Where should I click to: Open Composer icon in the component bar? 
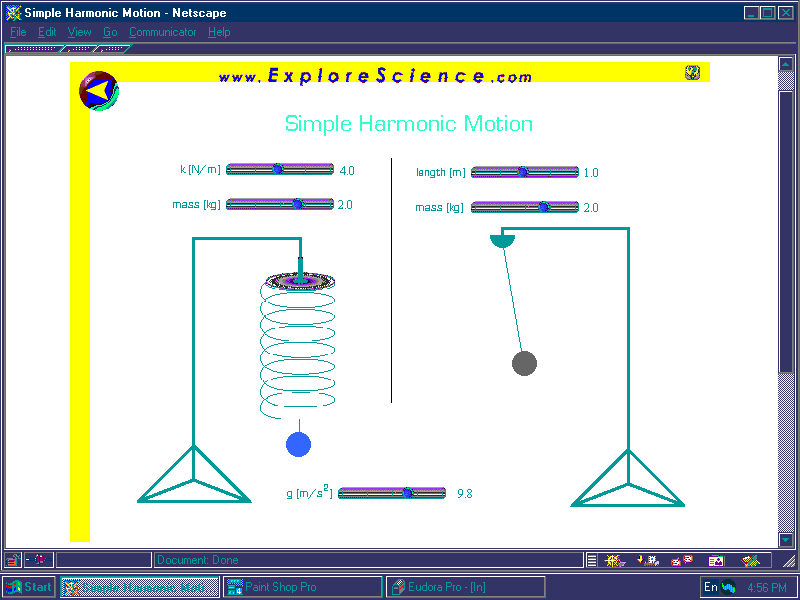click(x=750, y=561)
